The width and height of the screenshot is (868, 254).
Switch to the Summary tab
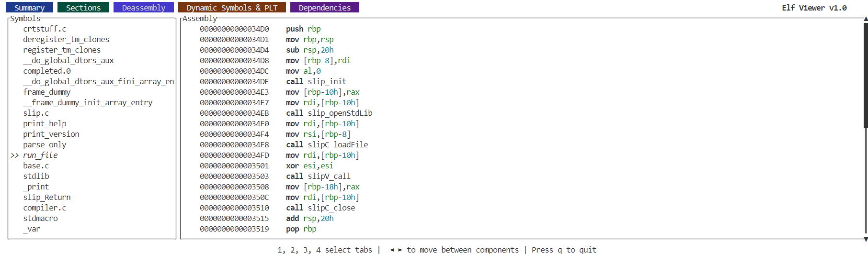click(x=29, y=8)
